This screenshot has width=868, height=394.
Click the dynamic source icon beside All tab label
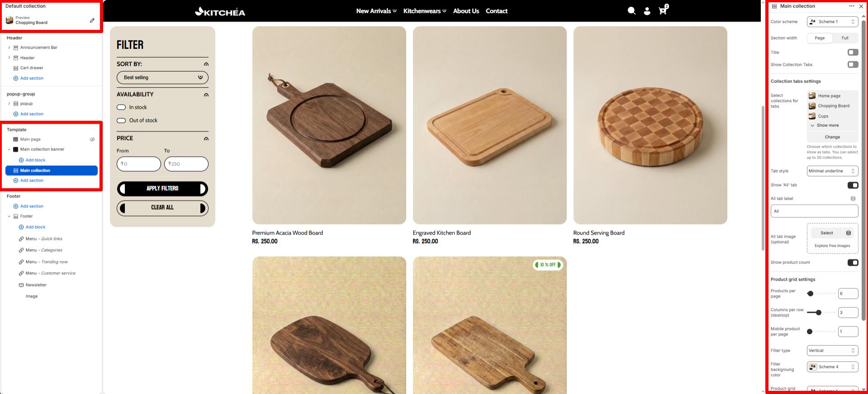pos(853,198)
